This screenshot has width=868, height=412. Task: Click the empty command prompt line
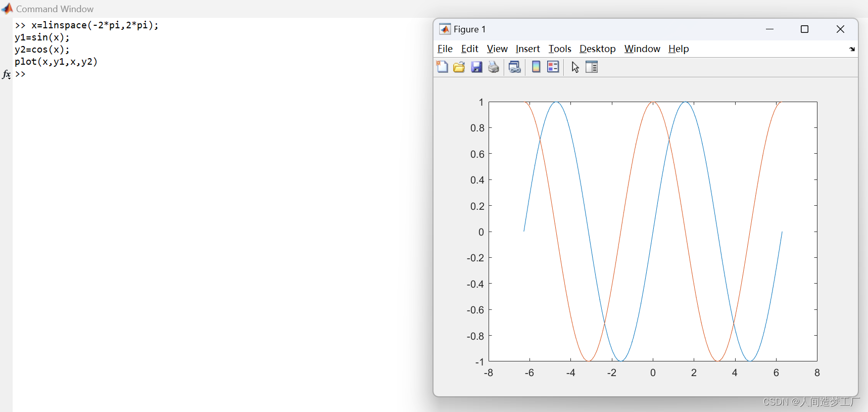[20, 74]
